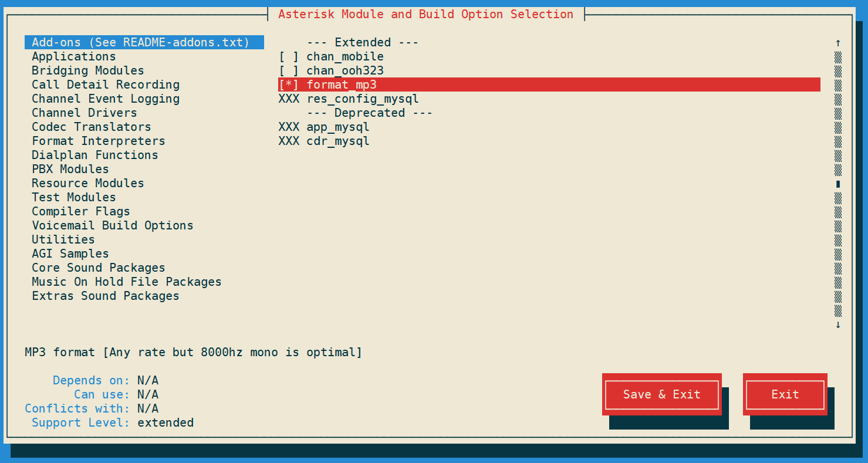Click the unavailable res_config_mysql entry
Viewport: 868px width, 463px height.
pos(349,99)
